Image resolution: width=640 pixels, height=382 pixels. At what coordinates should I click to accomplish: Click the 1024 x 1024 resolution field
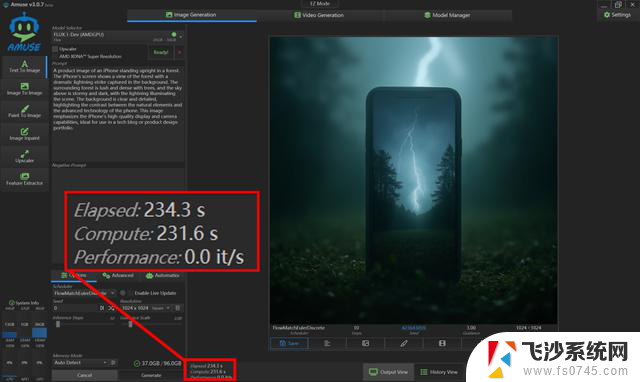click(x=136, y=308)
